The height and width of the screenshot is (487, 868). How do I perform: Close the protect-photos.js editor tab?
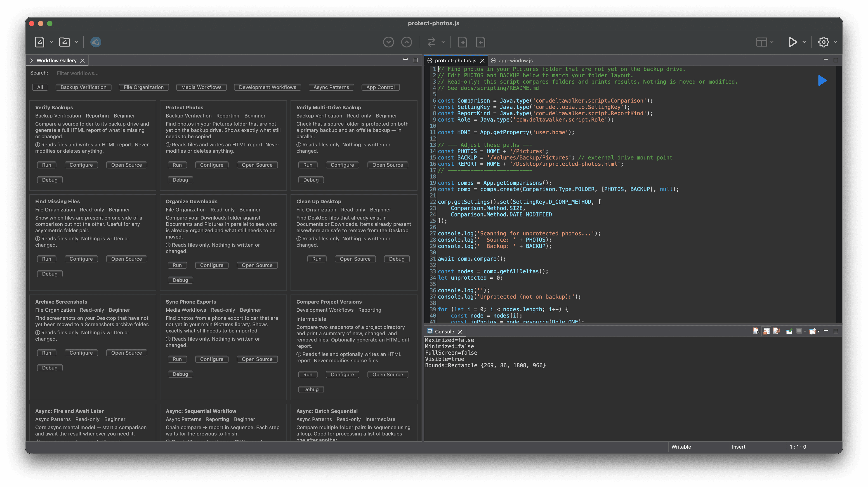482,61
